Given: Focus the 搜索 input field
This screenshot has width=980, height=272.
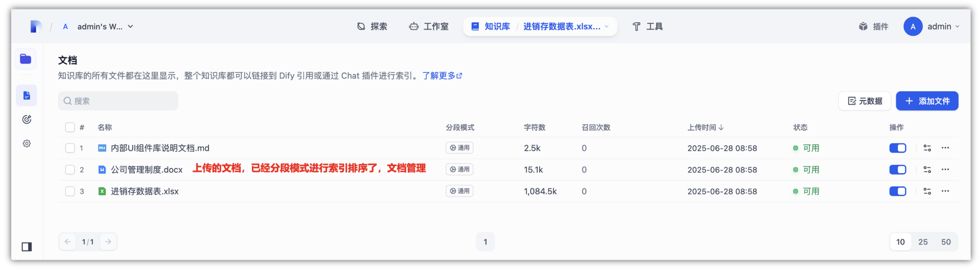Looking at the screenshot, I should coord(118,101).
